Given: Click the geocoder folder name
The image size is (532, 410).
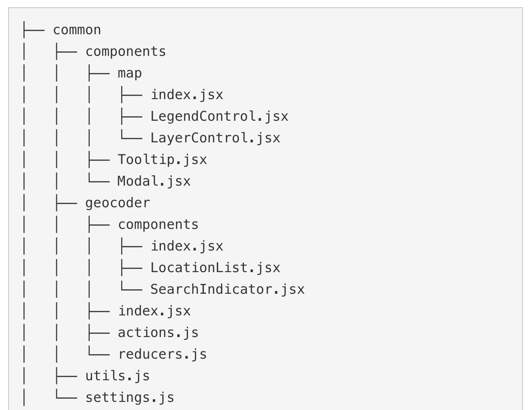Looking at the screenshot, I should coord(117,203).
